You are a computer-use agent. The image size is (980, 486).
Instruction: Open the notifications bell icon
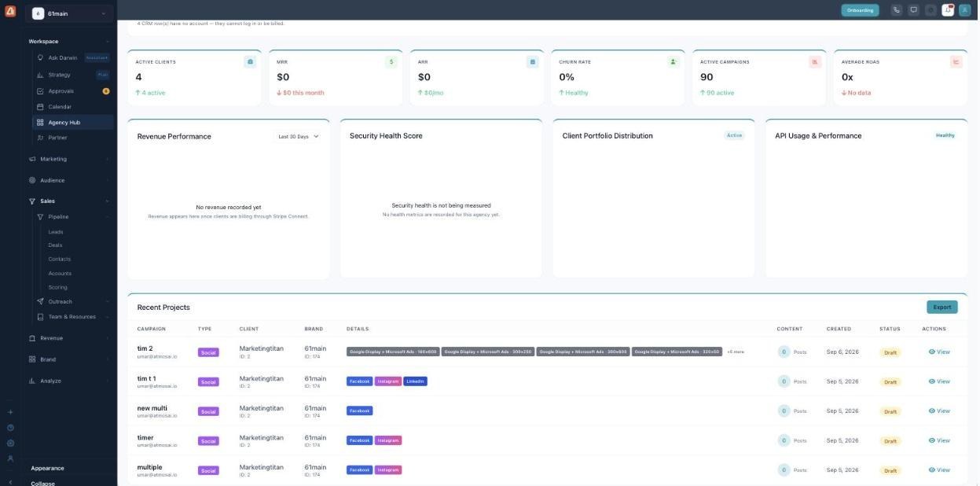coord(948,10)
